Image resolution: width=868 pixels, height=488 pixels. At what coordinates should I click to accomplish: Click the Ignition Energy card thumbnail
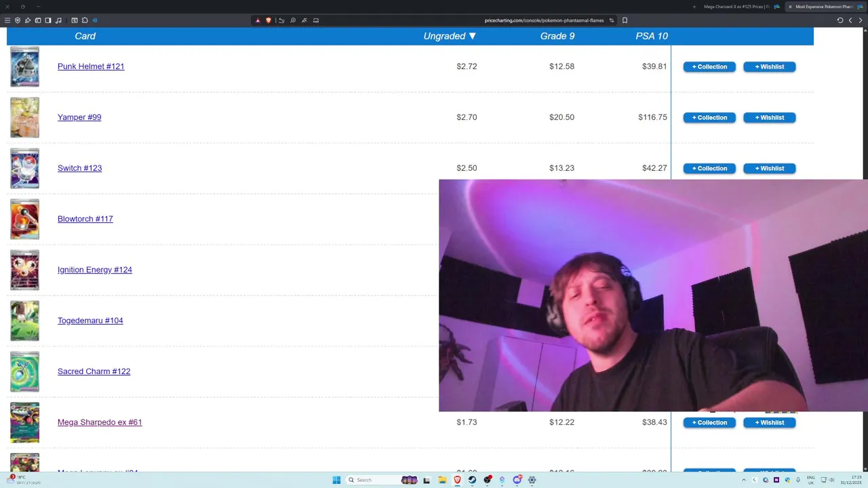tap(24, 270)
